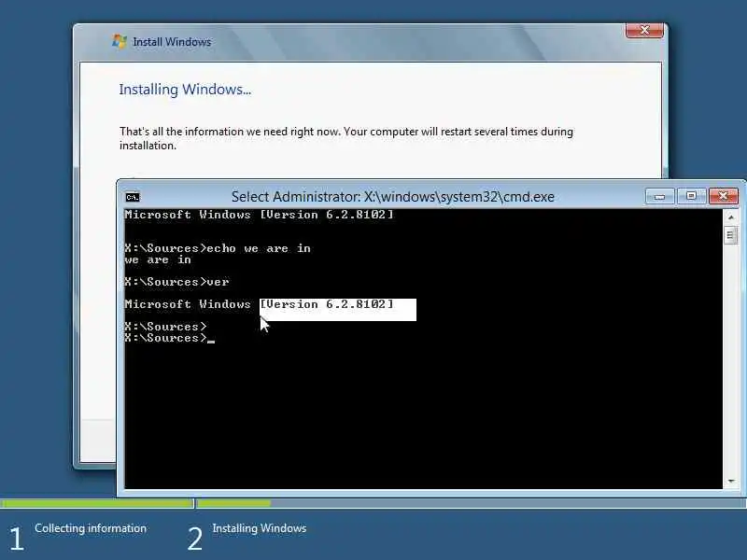Click the 'echo we are in' command line

pos(218,248)
